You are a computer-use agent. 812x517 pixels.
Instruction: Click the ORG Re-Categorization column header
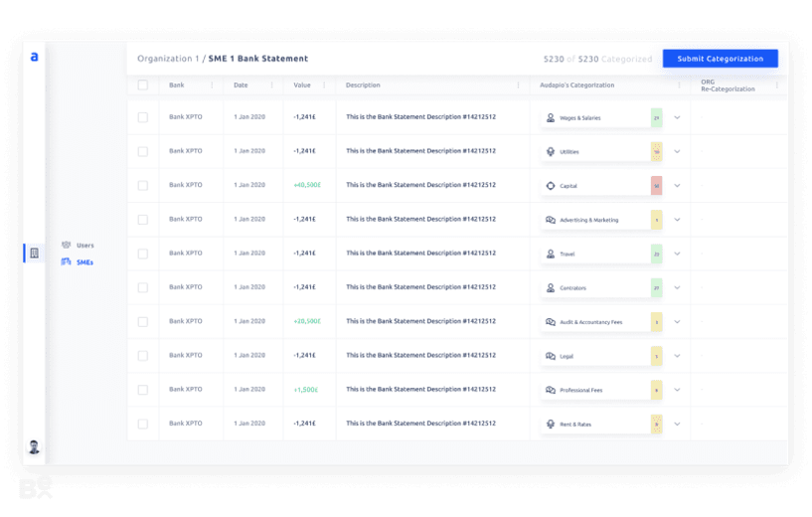pyautogui.click(x=728, y=86)
